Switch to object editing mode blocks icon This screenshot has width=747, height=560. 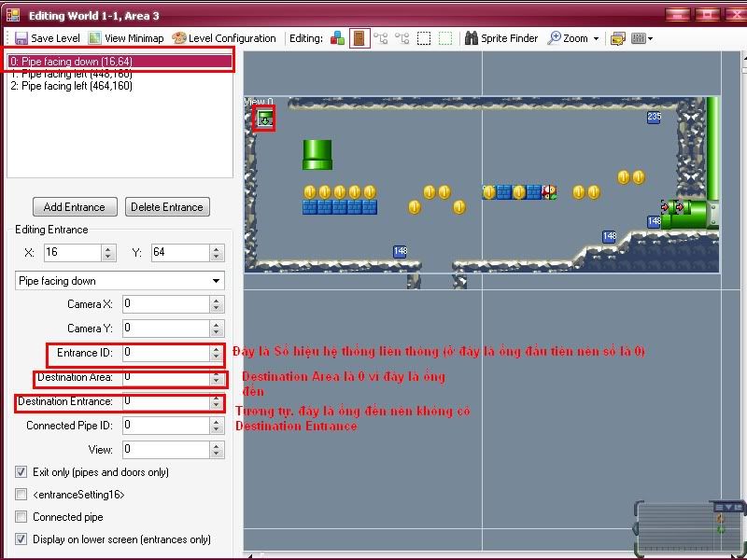tap(337, 38)
